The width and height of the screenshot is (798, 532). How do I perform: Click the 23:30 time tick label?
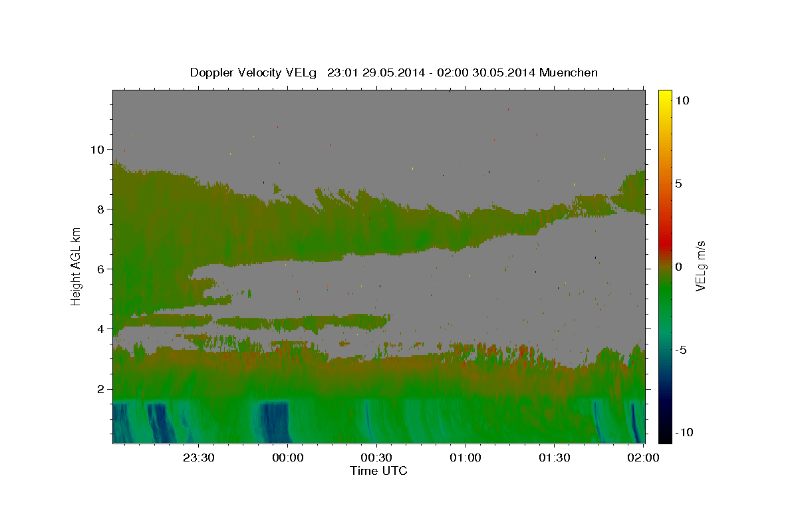click(199, 458)
